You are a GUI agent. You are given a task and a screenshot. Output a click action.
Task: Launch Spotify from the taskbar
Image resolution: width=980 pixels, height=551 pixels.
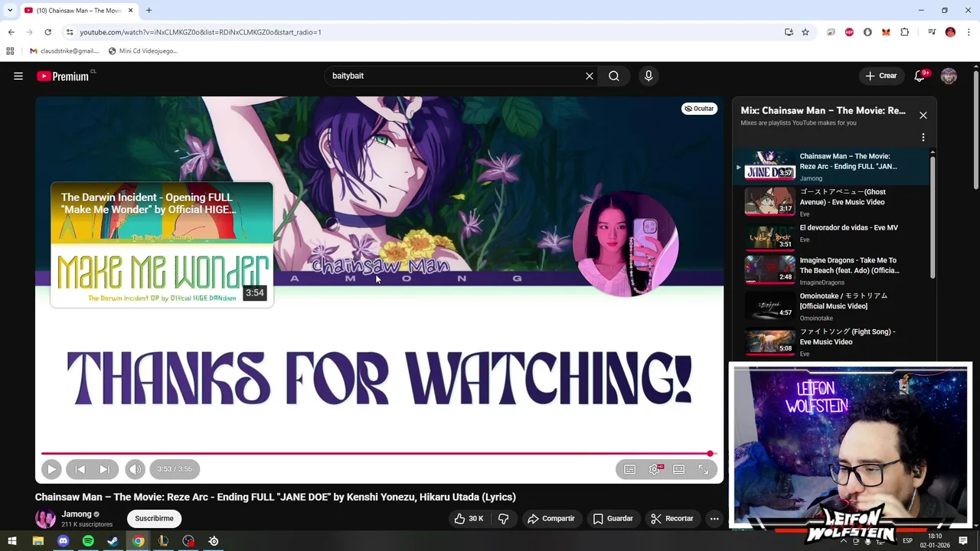pos(88,541)
